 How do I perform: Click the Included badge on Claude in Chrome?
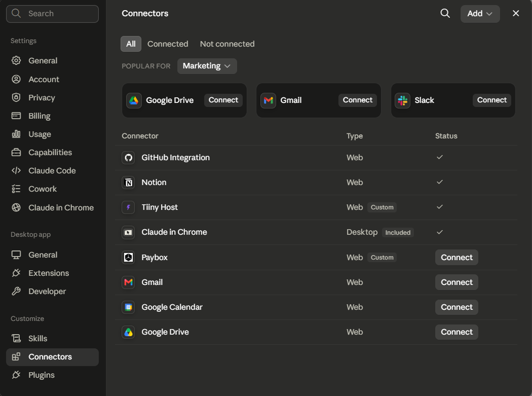point(398,233)
